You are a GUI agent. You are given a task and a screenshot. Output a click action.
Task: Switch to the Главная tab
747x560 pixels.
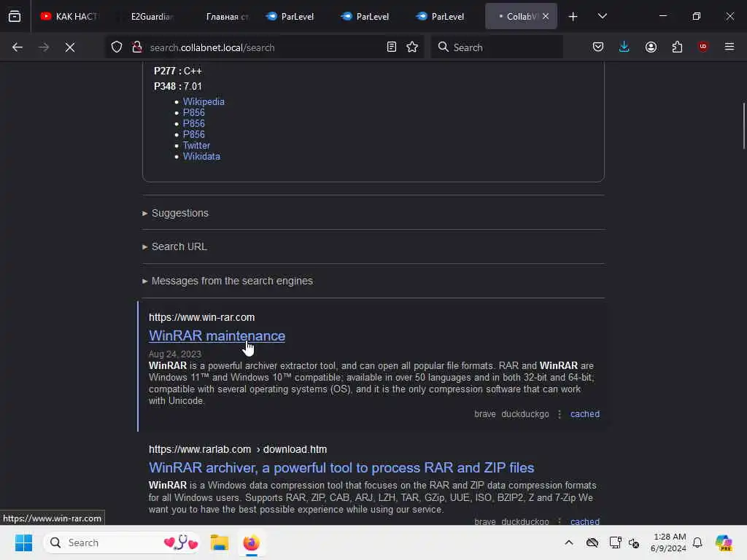coord(222,16)
